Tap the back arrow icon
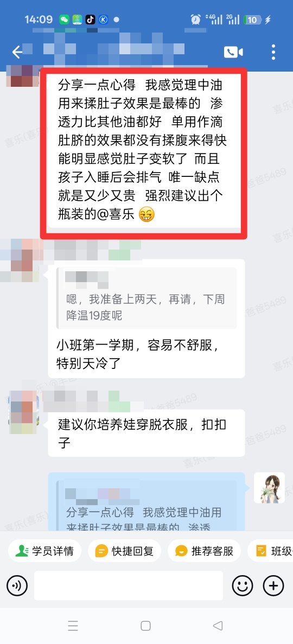 pos(17,52)
